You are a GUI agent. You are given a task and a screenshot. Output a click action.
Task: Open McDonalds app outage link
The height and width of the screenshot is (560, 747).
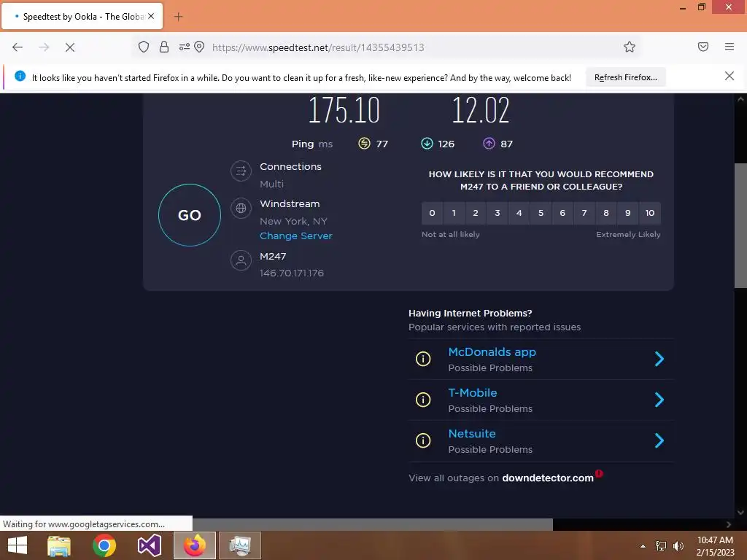(x=492, y=352)
